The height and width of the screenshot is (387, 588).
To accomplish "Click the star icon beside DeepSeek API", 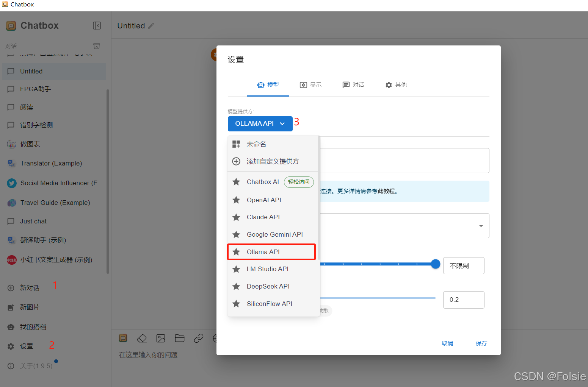I will point(236,286).
